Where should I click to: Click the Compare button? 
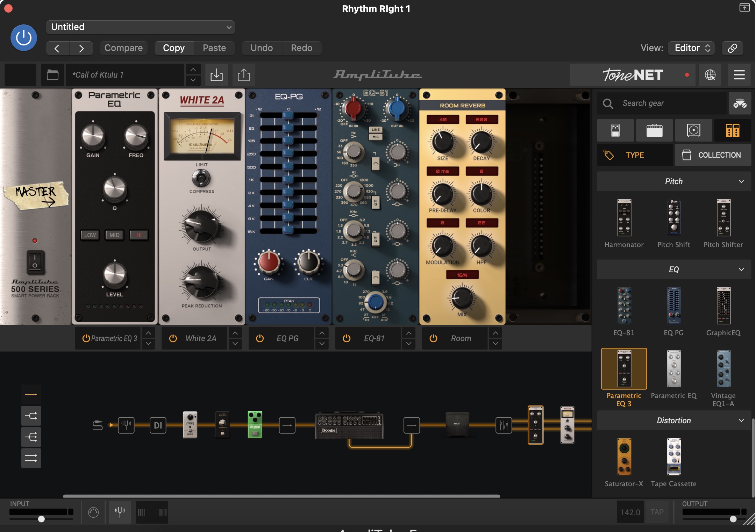[123, 48]
